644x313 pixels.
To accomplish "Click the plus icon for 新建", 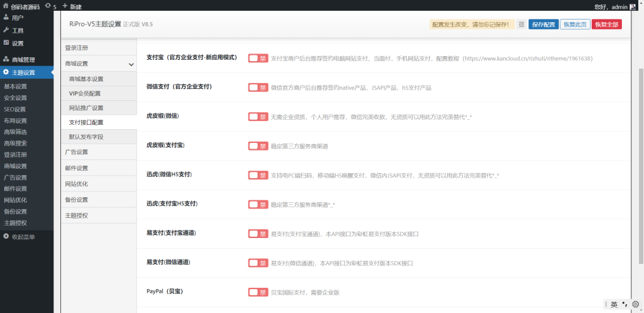I will click(x=65, y=6).
